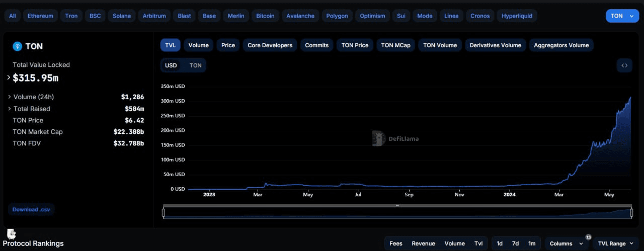Expand the Total Raised row
644x251 pixels.
tap(10, 109)
